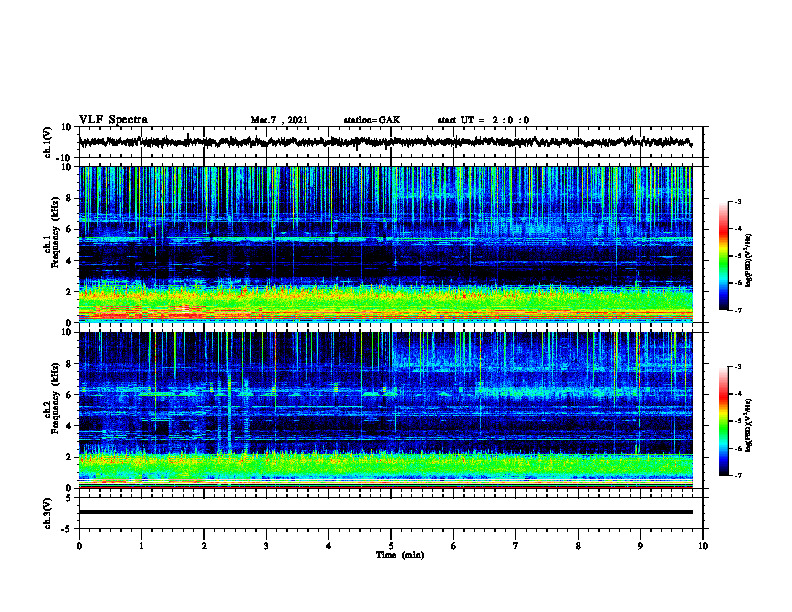792x612 pixels.
Task: Click the "VLF Spectra" plot title
Action: click(113, 120)
